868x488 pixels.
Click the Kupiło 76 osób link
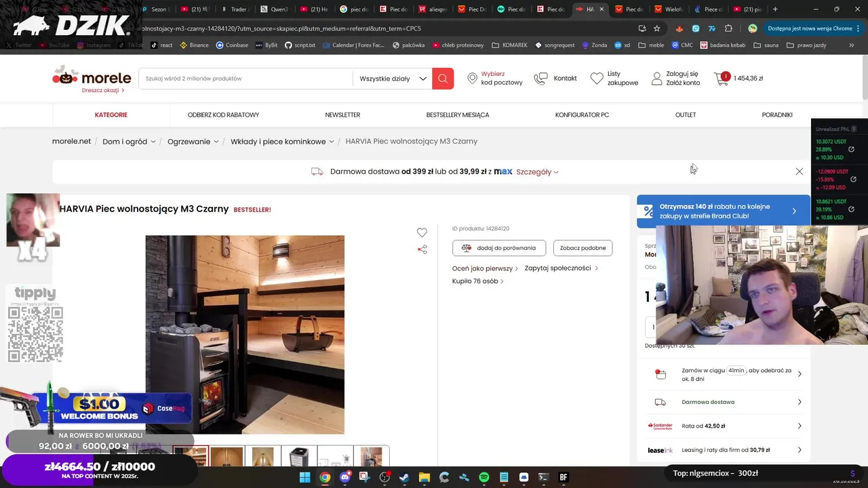[477, 281]
